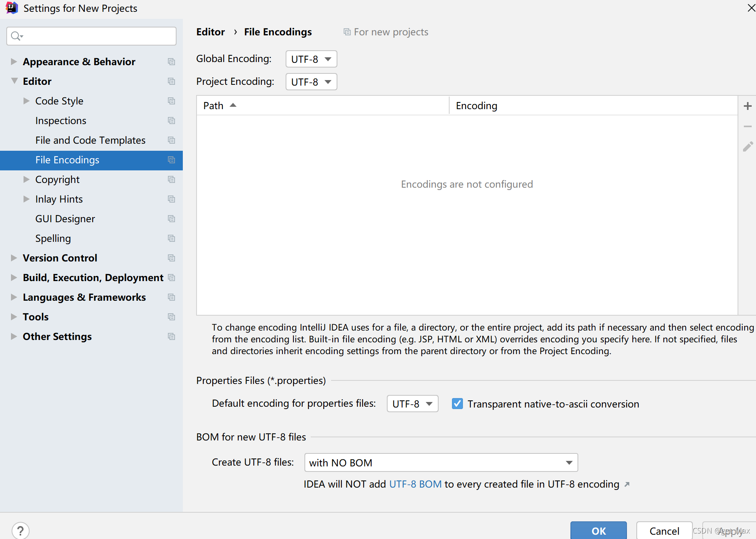
Task: Expand the Copyright node
Action: [x=26, y=179]
